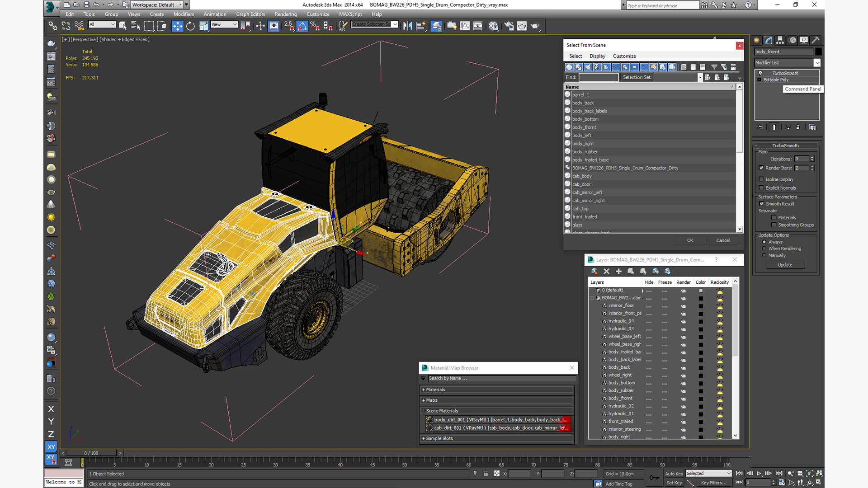Image resolution: width=868 pixels, height=488 pixels.
Task: Jump to the end of the animation
Action: point(779,473)
